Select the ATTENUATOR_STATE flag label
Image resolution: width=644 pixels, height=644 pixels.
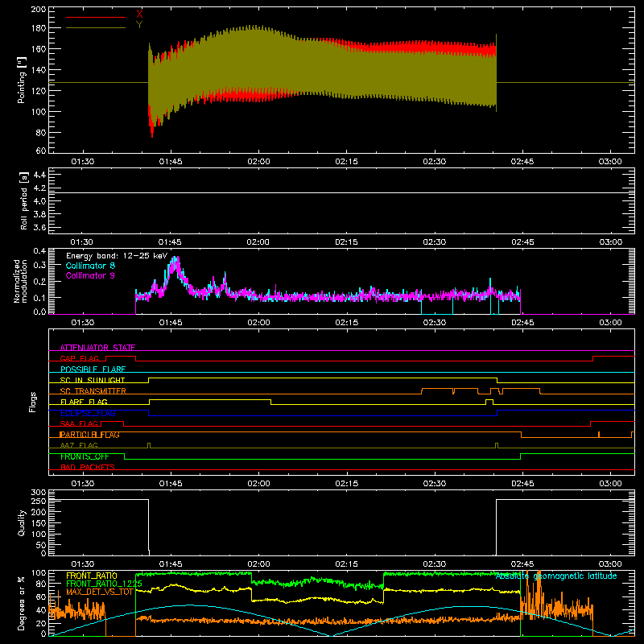tap(97, 348)
